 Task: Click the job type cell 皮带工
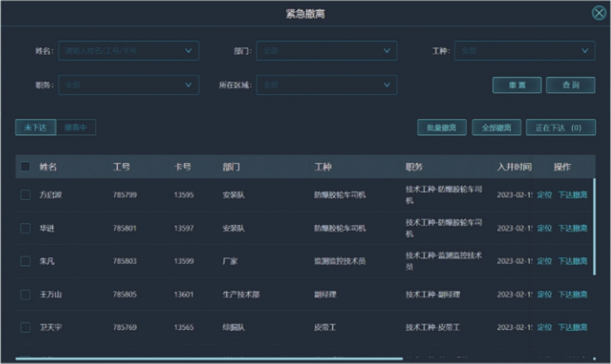[x=325, y=327]
